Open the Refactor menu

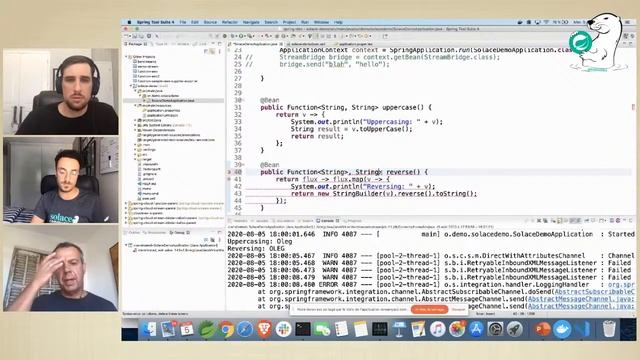pyautogui.click(x=230, y=22)
